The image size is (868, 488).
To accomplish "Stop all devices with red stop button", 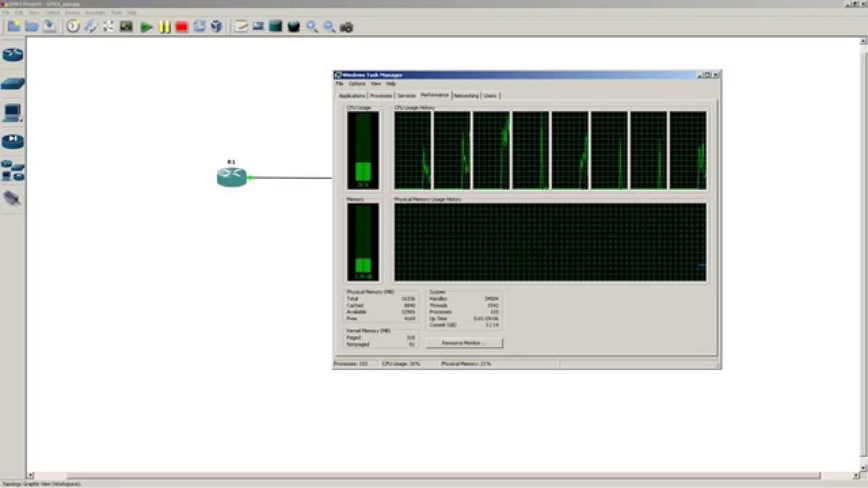I will [182, 27].
